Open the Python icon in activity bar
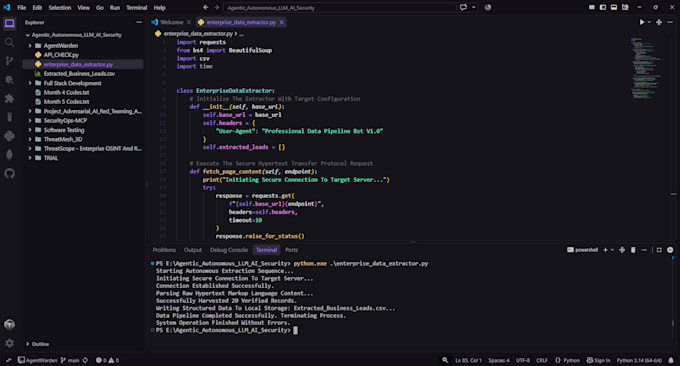 10,136
